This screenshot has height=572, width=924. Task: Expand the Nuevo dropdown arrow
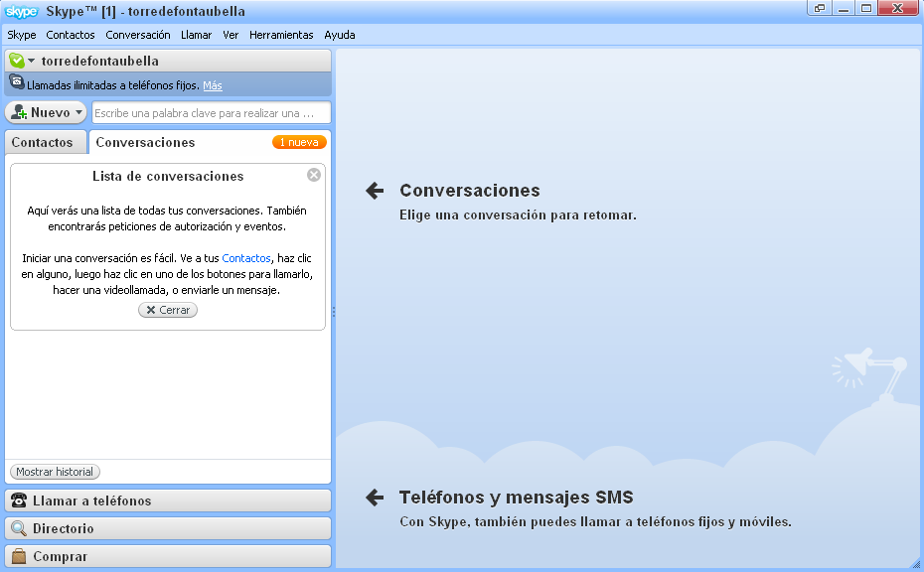coord(78,112)
